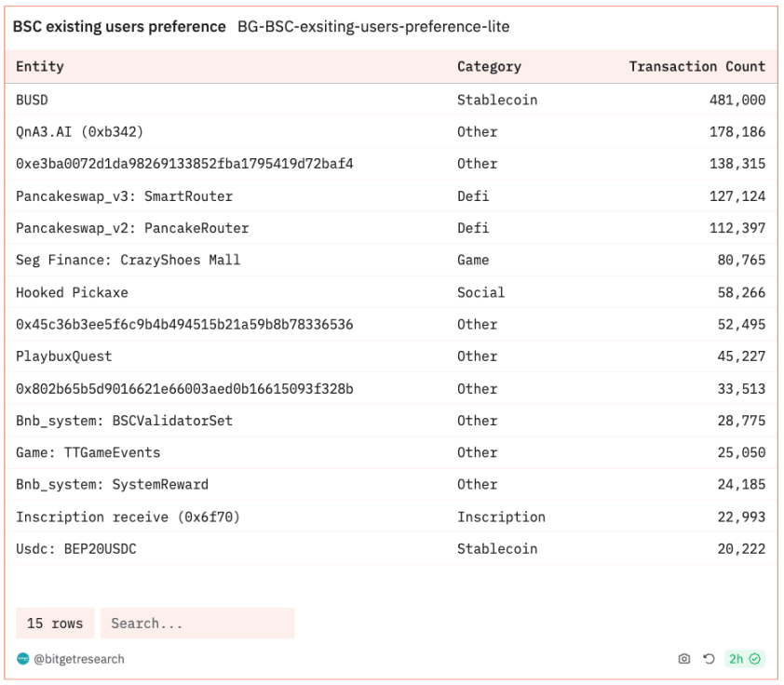This screenshot has height=685, width=784.
Task: Focus the Search input field
Action: 196,624
